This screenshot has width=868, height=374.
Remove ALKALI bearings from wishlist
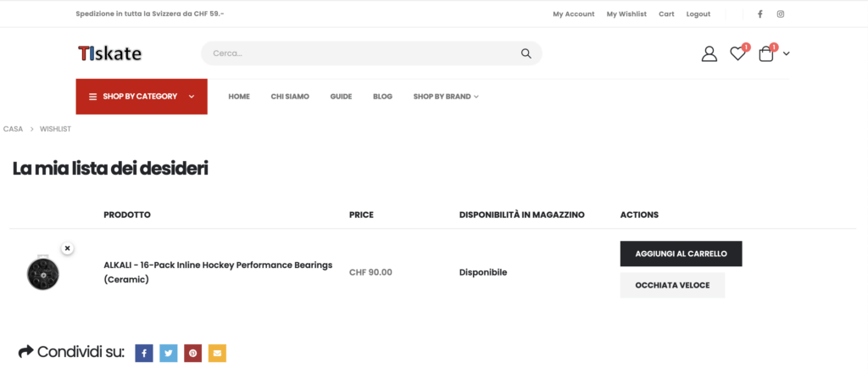pos(67,248)
